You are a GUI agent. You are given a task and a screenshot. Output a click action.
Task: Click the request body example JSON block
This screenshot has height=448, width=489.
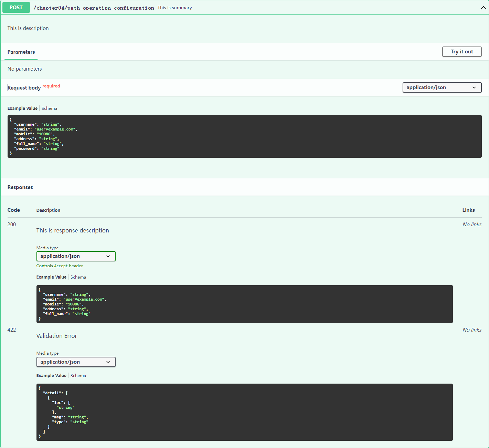(244, 136)
